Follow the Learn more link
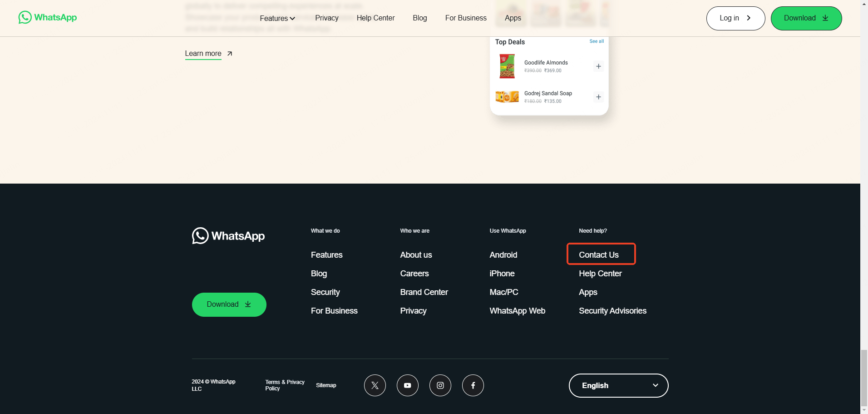The width and height of the screenshot is (868, 414). 203,54
